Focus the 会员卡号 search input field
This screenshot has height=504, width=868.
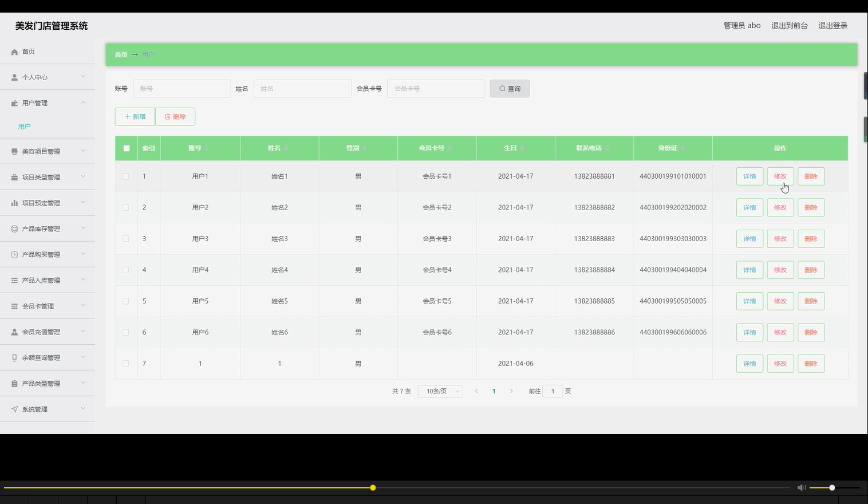coord(436,89)
